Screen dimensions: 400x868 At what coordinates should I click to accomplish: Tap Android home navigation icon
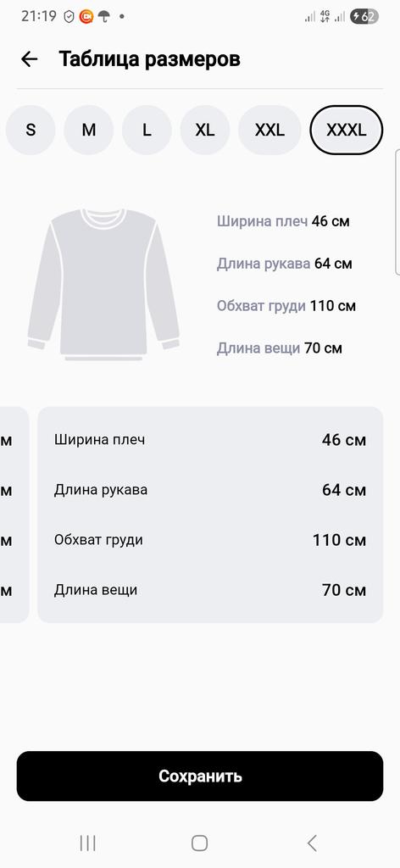click(x=200, y=843)
